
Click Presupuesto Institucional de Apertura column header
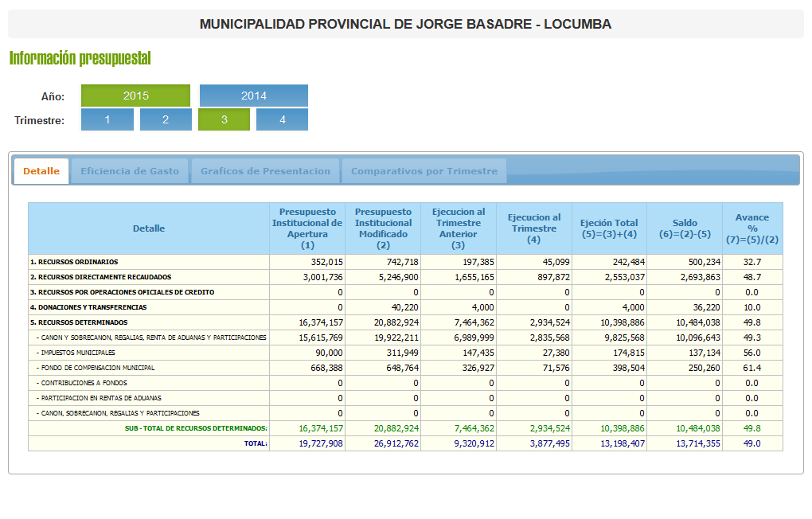pos(307,228)
